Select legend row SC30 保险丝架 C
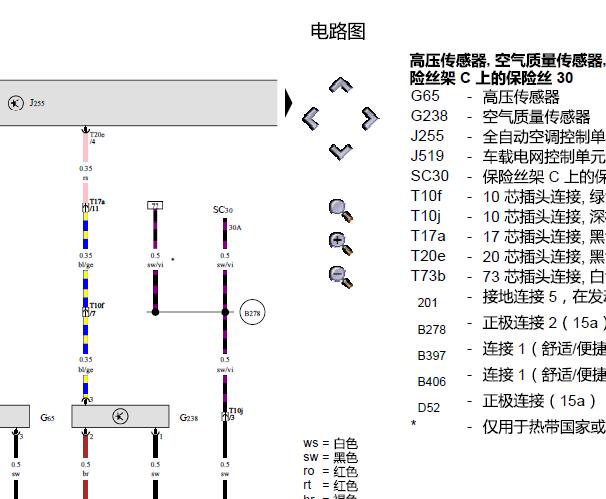Image resolution: width=606 pixels, height=499 pixels. (508, 177)
